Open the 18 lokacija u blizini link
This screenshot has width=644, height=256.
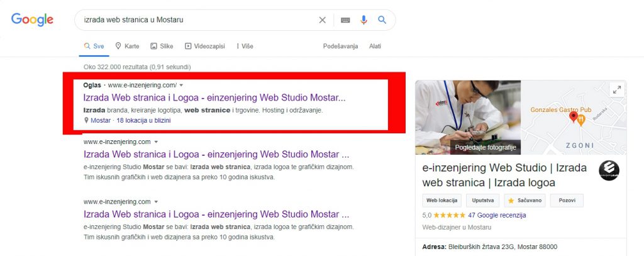tap(144, 120)
